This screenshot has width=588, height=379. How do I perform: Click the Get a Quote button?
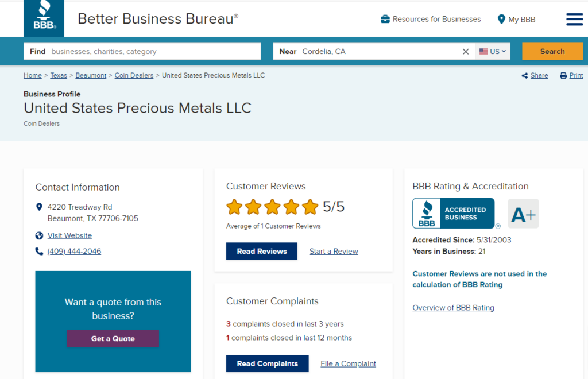coord(113,338)
